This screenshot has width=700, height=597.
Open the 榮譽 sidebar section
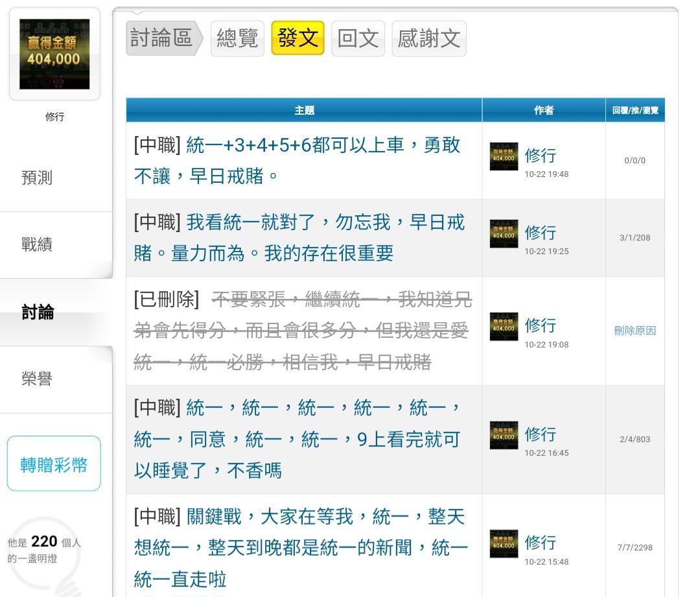[x=37, y=379]
